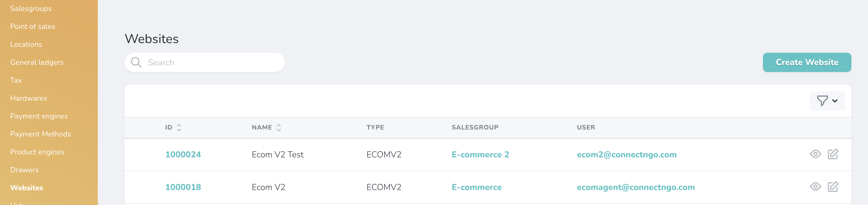This screenshot has height=205, width=868.
Task: Click the magnifier search icon
Action: tap(136, 62)
